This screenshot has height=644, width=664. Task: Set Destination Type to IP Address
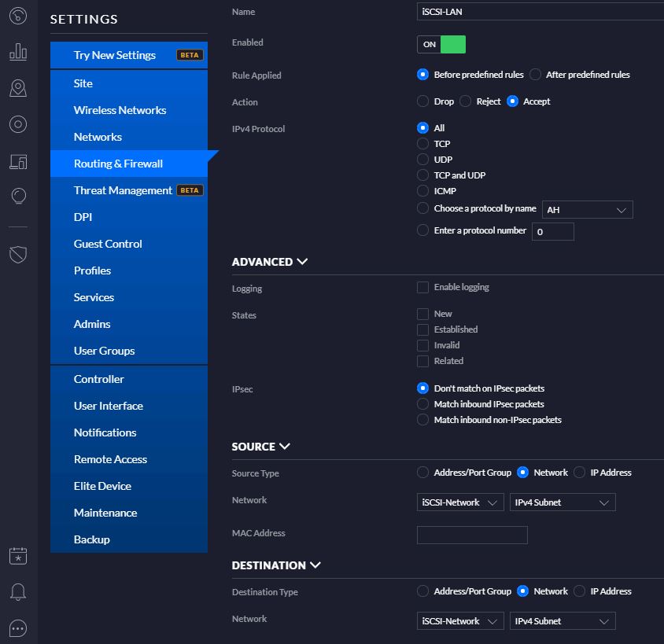pos(579,591)
